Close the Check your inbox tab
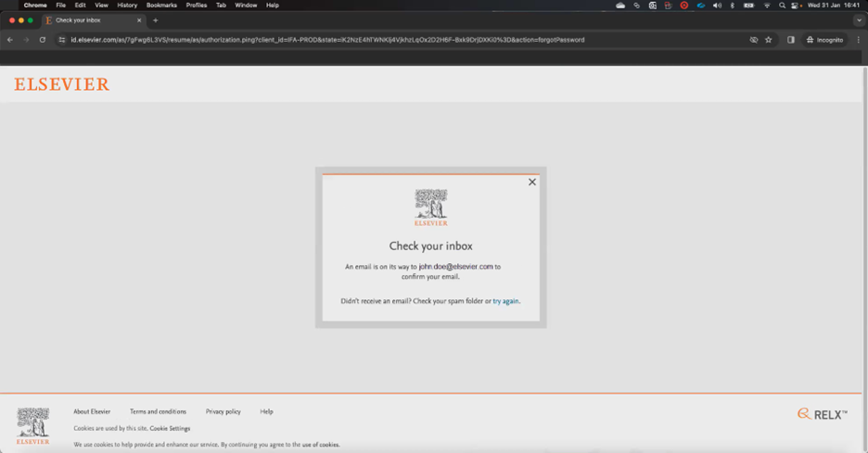Screen dimensions: 868x453 coord(139,20)
